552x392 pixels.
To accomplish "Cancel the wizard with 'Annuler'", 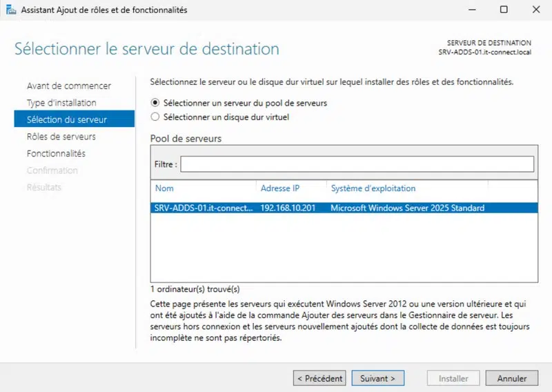I will [512, 378].
